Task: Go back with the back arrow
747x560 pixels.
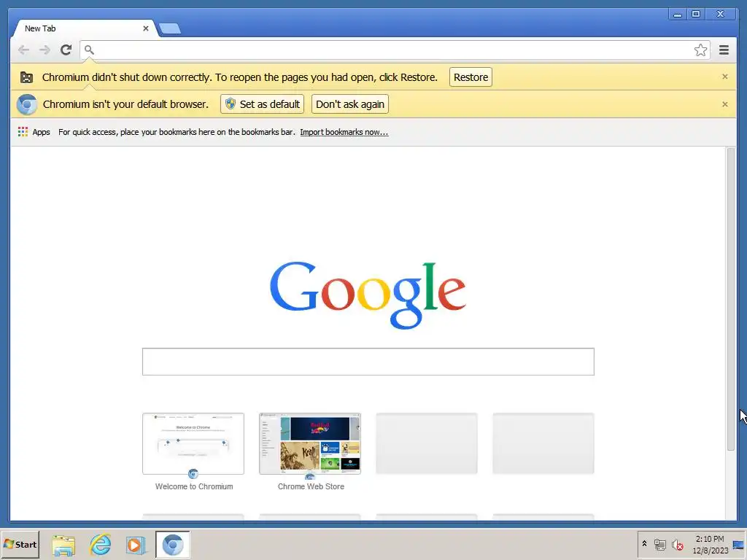Action: 23,50
